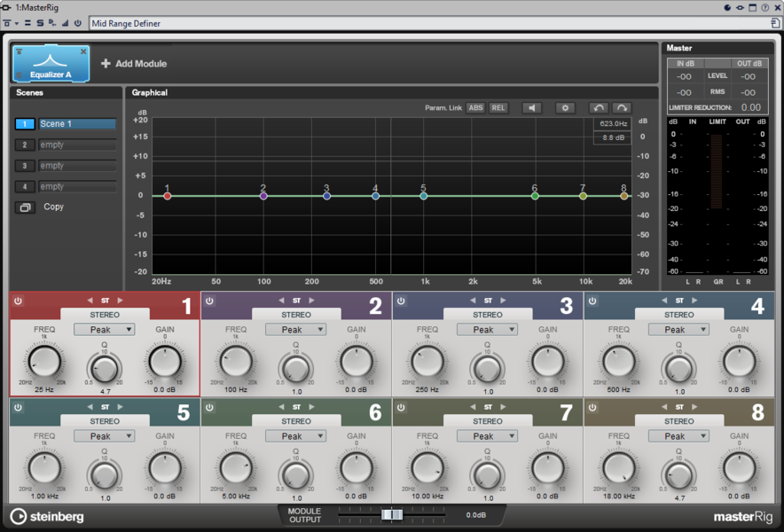Open the preset menu arrow in top toolbar
Viewport: 784px width, 532px height.
tap(17, 24)
